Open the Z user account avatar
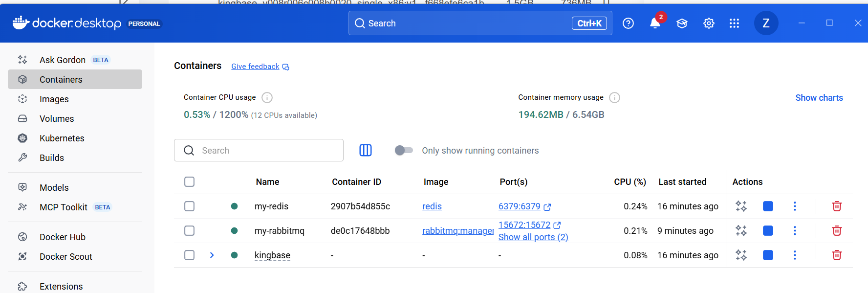This screenshot has height=293, width=868. (x=766, y=23)
